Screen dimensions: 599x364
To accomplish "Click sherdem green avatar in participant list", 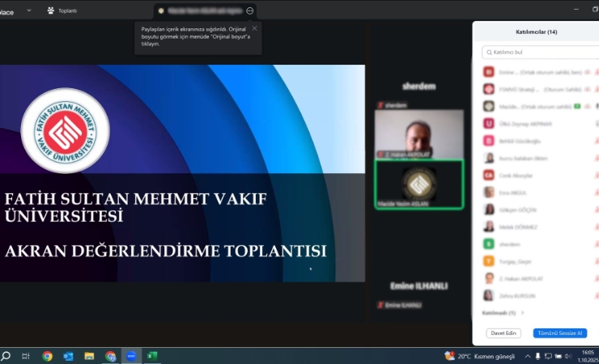I will [x=489, y=243].
